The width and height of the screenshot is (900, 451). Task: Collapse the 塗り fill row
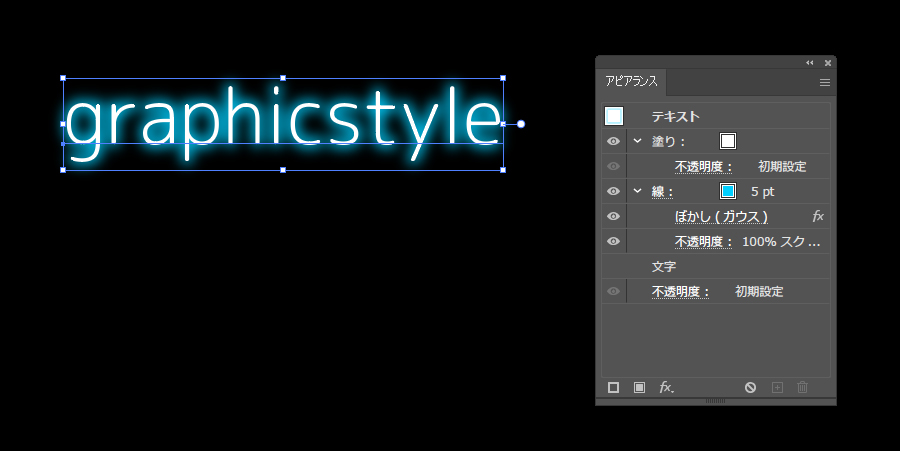pyautogui.click(x=637, y=141)
